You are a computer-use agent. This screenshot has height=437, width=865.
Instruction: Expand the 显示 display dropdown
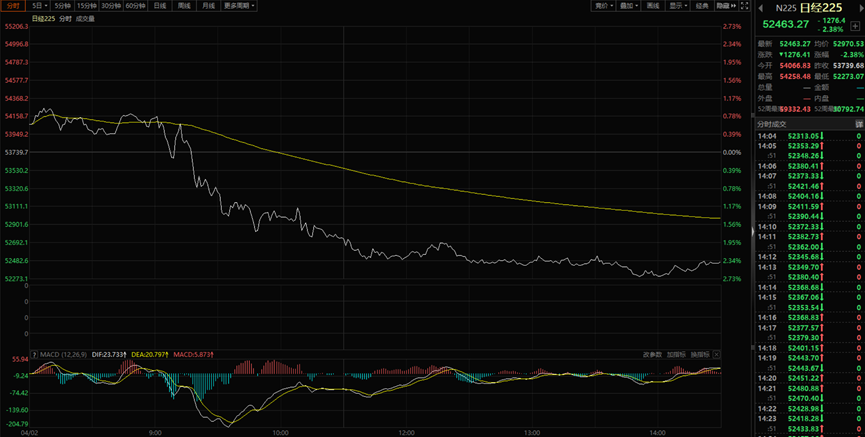pyautogui.click(x=678, y=5)
